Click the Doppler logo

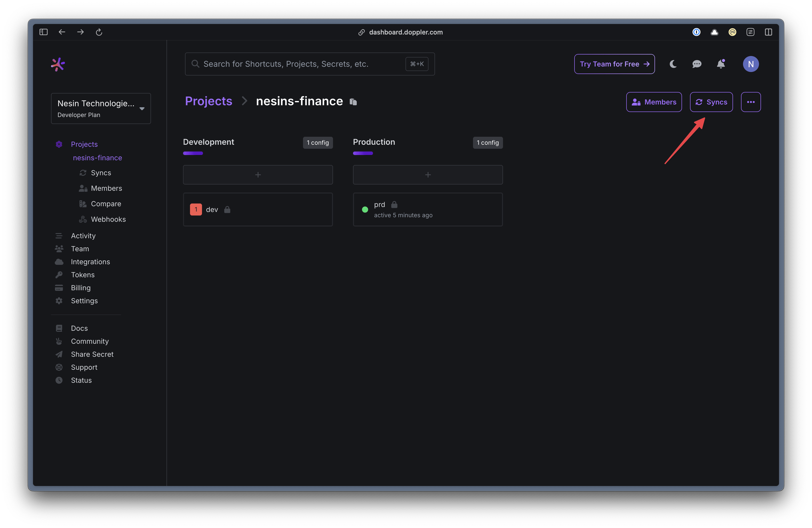pos(58,64)
